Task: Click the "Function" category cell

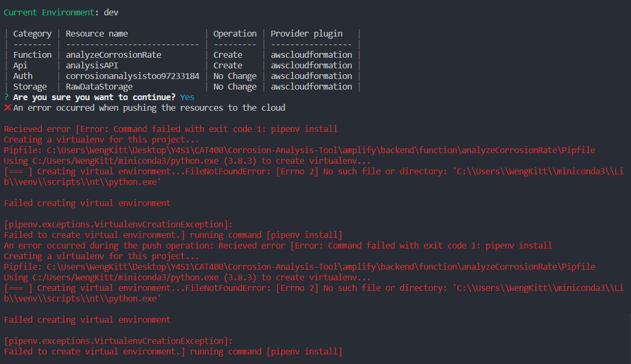Action: point(32,55)
